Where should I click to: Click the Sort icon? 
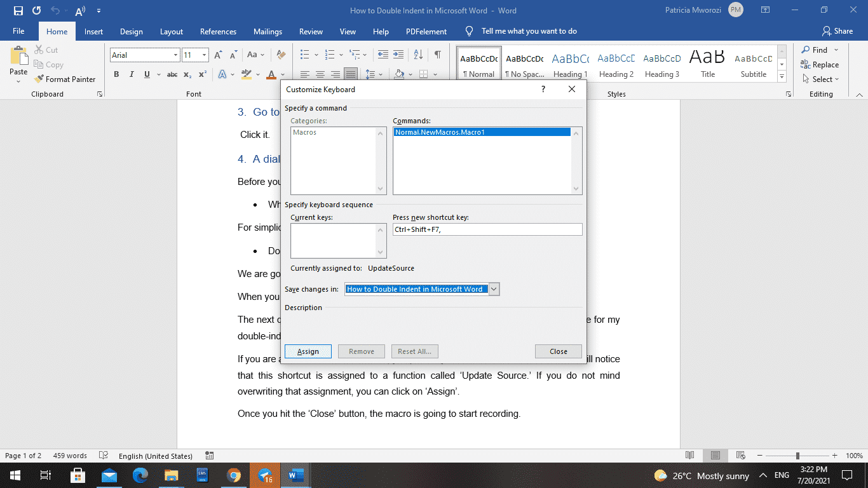417,55
